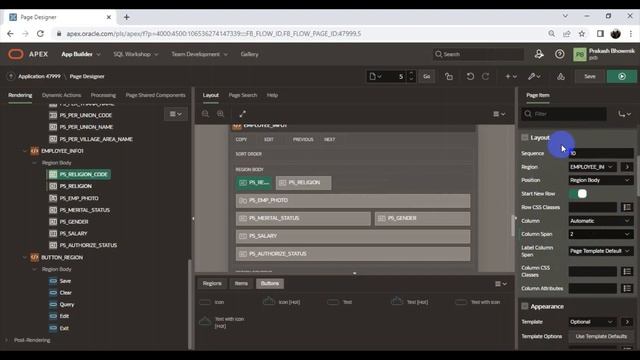
Task: Collapse the BUTTON_REGION tree node
Action: 24,258
